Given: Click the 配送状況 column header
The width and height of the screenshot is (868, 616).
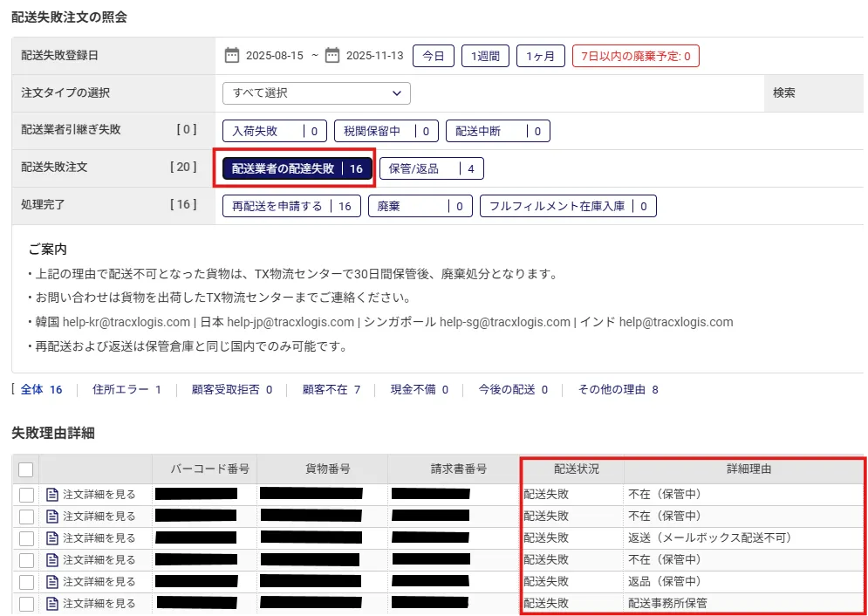Looking at the screenshot, I should (572, 469).
